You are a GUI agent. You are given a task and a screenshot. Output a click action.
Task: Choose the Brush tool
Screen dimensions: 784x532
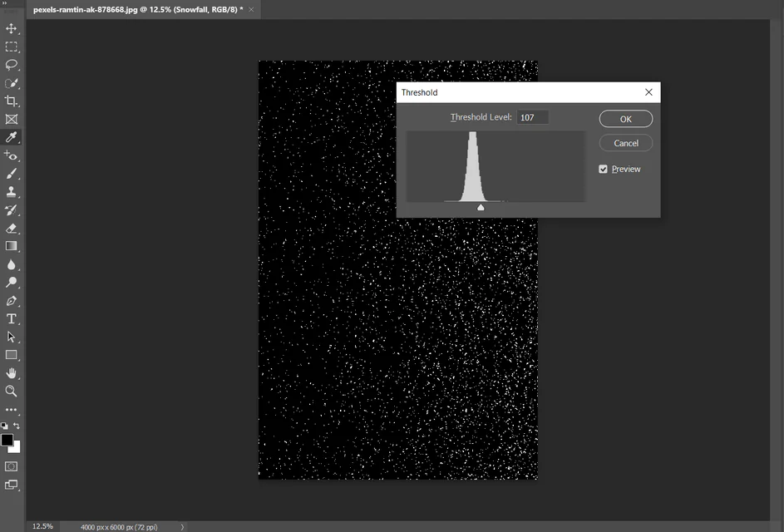(12, 174)
